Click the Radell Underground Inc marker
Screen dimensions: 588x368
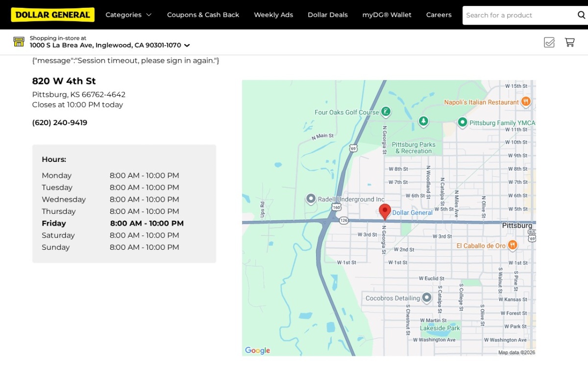311,198
